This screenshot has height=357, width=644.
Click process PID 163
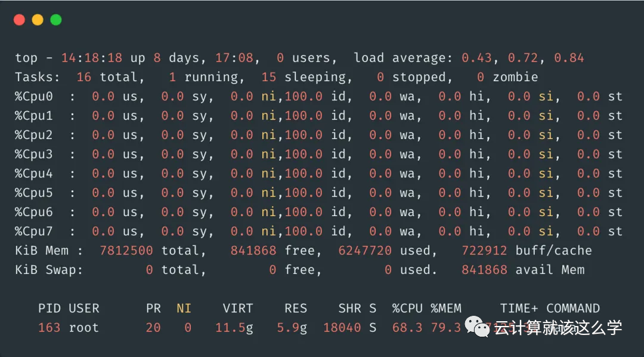[x=49, y=328]
